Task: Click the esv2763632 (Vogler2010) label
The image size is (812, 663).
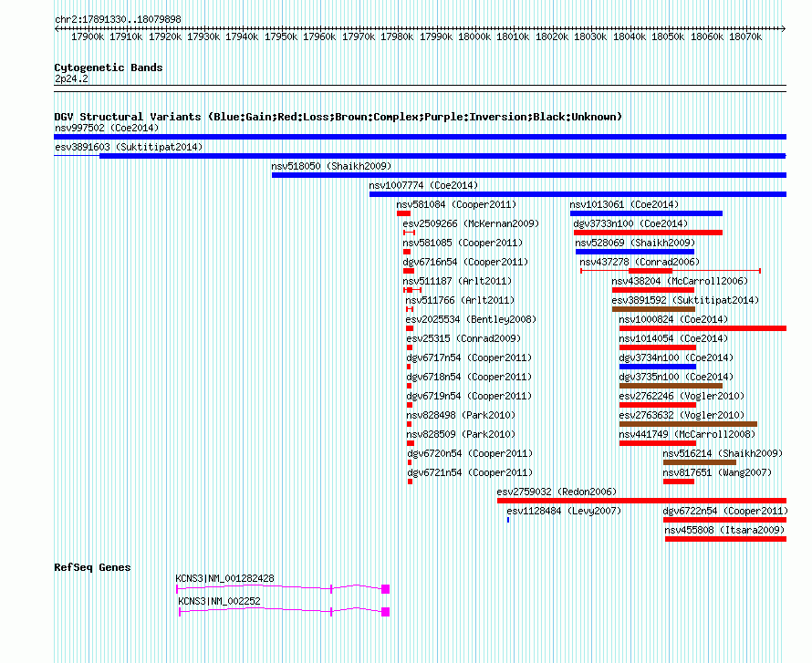Action: coord(682,415)
